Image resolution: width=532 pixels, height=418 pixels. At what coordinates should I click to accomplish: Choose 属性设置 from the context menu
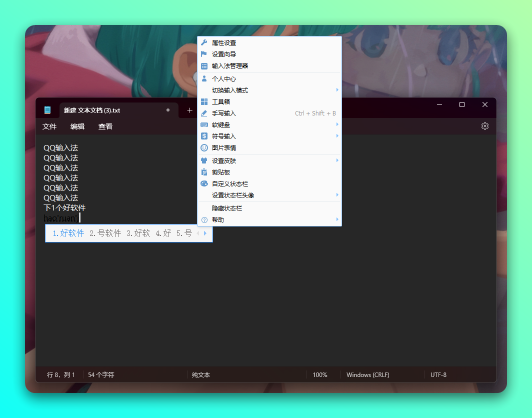click(x=269, y=43)
